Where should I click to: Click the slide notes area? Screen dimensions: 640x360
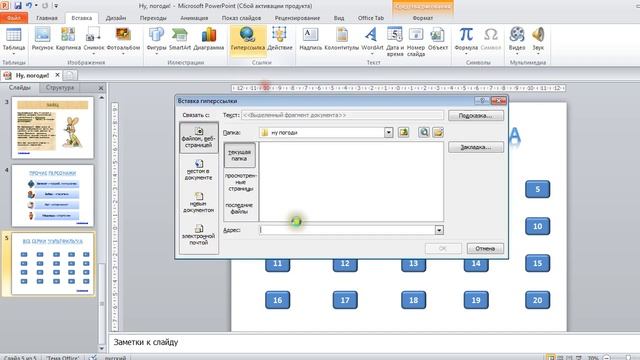coord(373,342)
